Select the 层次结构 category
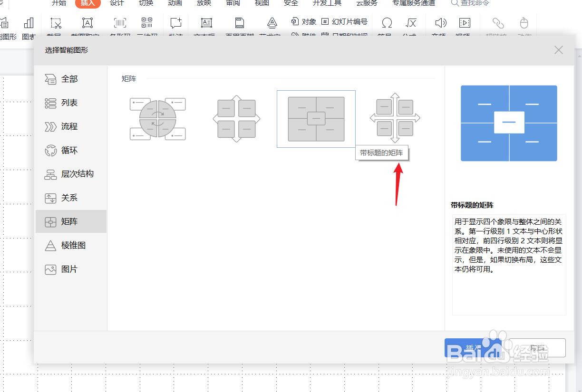 click(x=71, y=174)
